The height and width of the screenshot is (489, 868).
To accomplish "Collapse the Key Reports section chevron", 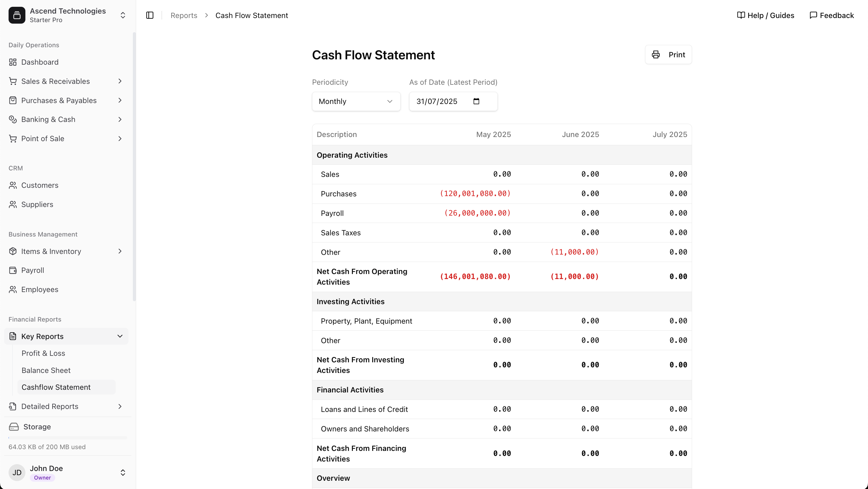I will [x=120, y=336].
